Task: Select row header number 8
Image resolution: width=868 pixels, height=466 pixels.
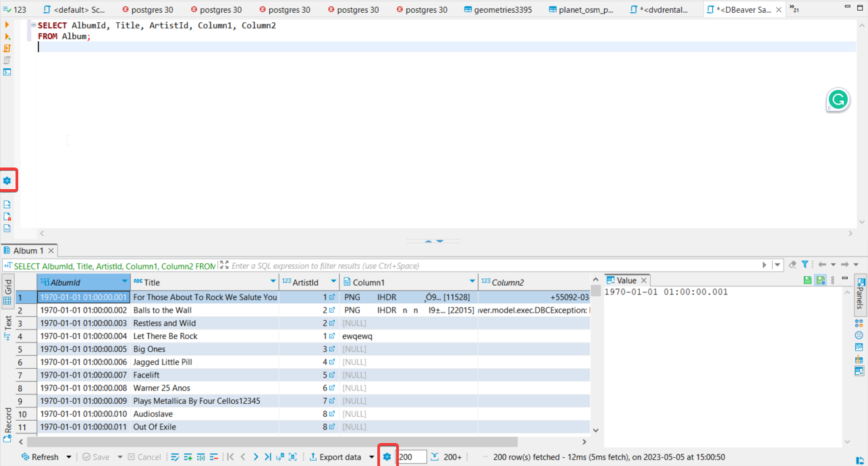Action: coord(26,388)
